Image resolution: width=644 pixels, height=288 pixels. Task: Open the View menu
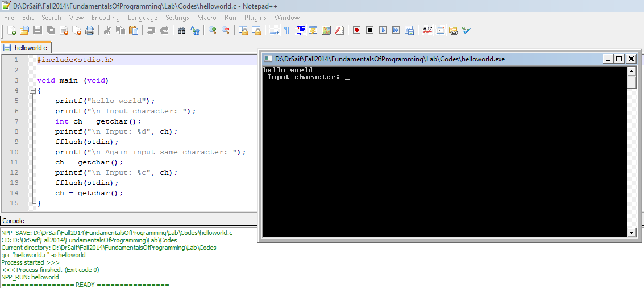(76, 18)
